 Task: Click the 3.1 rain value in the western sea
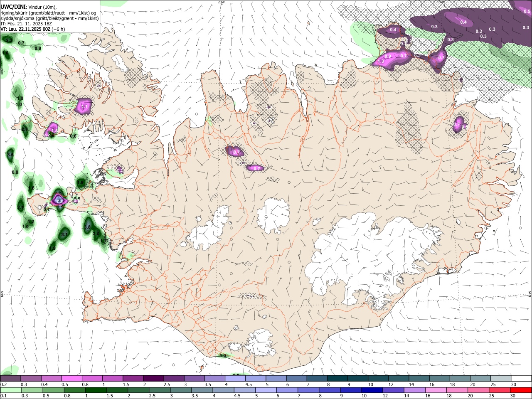(64, 235)
